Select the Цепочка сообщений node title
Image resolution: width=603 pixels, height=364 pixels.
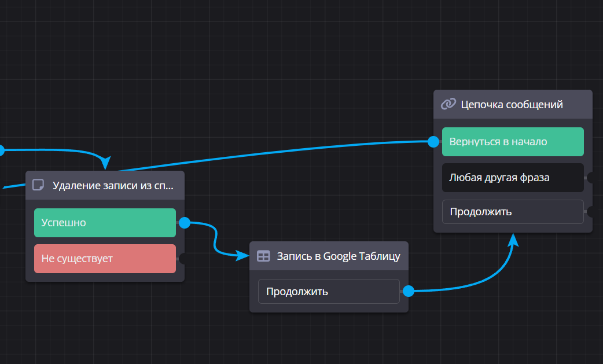point(512,104)
